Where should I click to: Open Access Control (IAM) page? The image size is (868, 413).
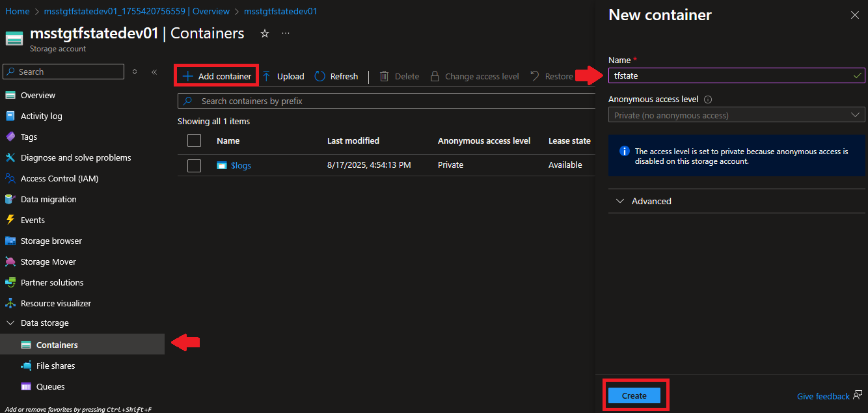[60, 178]
